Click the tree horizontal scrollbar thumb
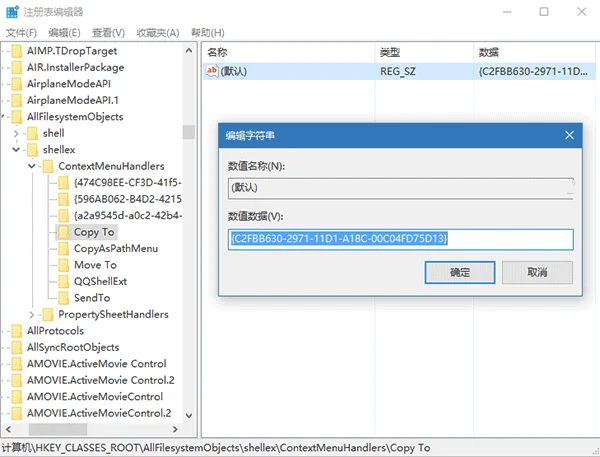 coord(58,429)
